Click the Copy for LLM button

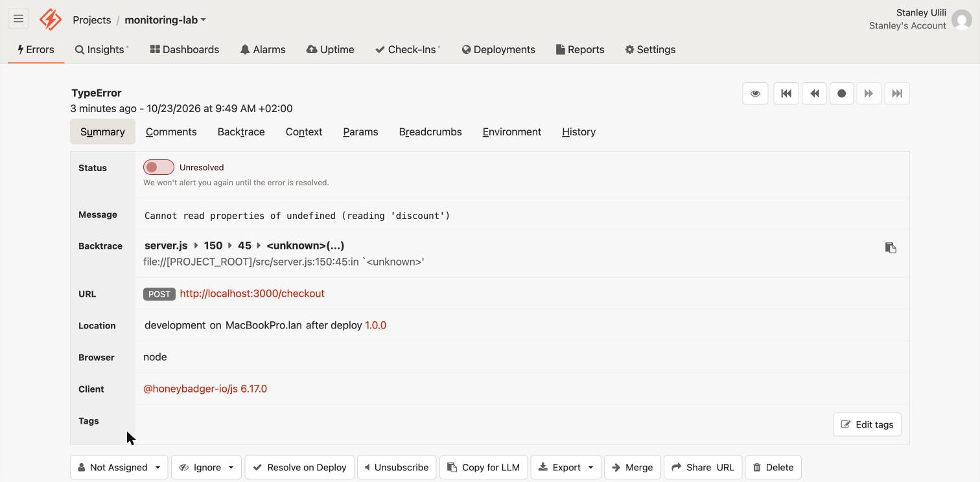point(484,467)
